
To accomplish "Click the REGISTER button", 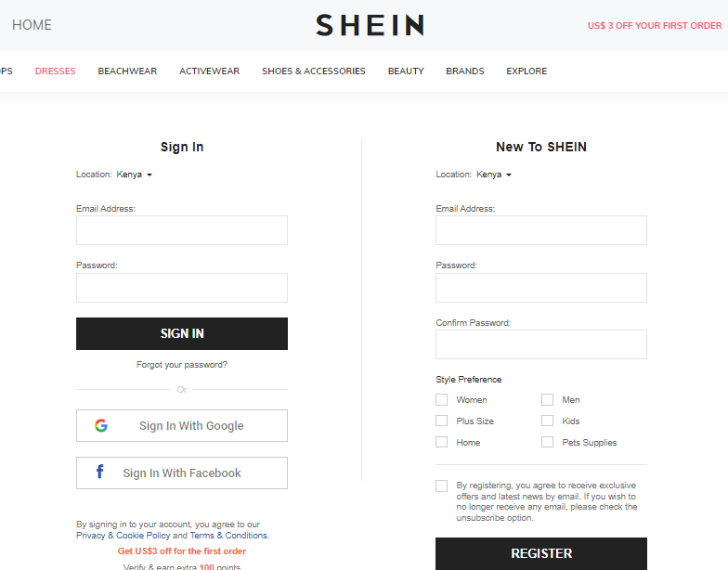I will point(541,553).
